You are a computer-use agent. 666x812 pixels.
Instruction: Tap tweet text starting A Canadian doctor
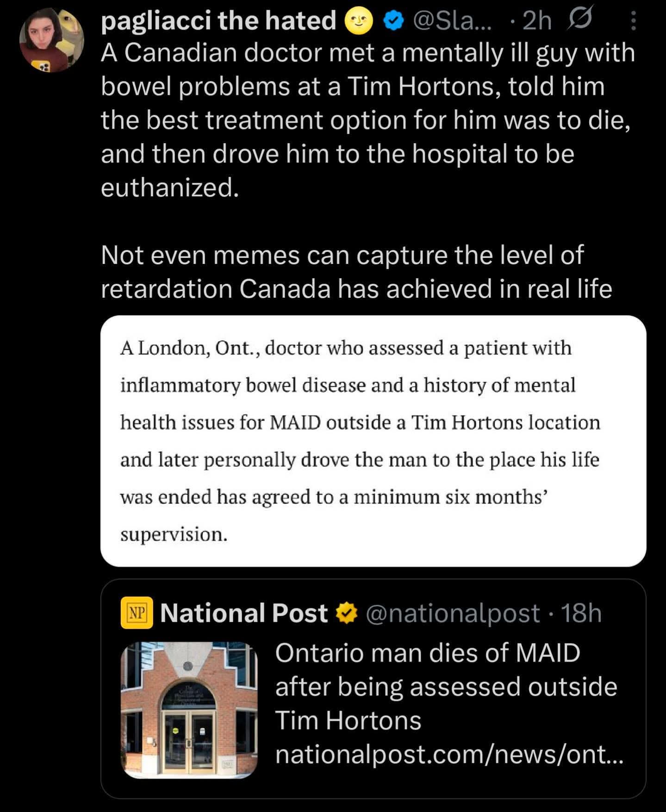[x=368, y=120]
